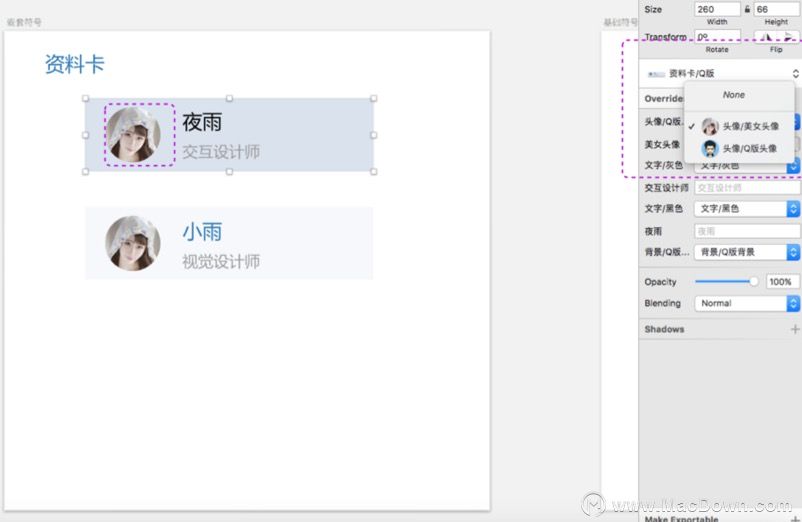Click the Overrides section header
The width and height of the screenshot is (802, 522).
coord(664,99)
